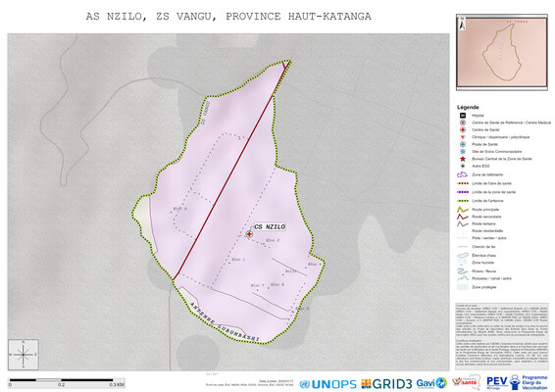Select the purple Limite de la zone de santé symbol
Viewport: 555px width, 392px height.
click(463, 192)
